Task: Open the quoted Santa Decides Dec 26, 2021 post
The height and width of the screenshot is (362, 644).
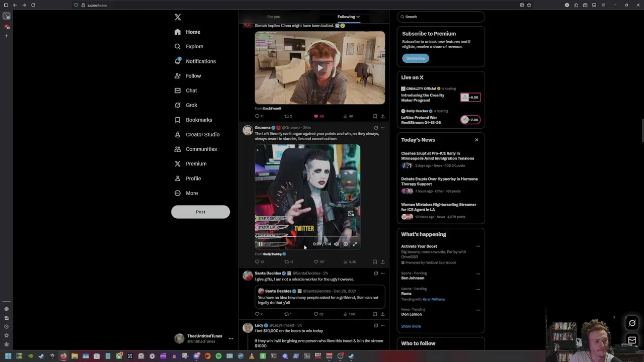Action: click(x=320, y=297)
